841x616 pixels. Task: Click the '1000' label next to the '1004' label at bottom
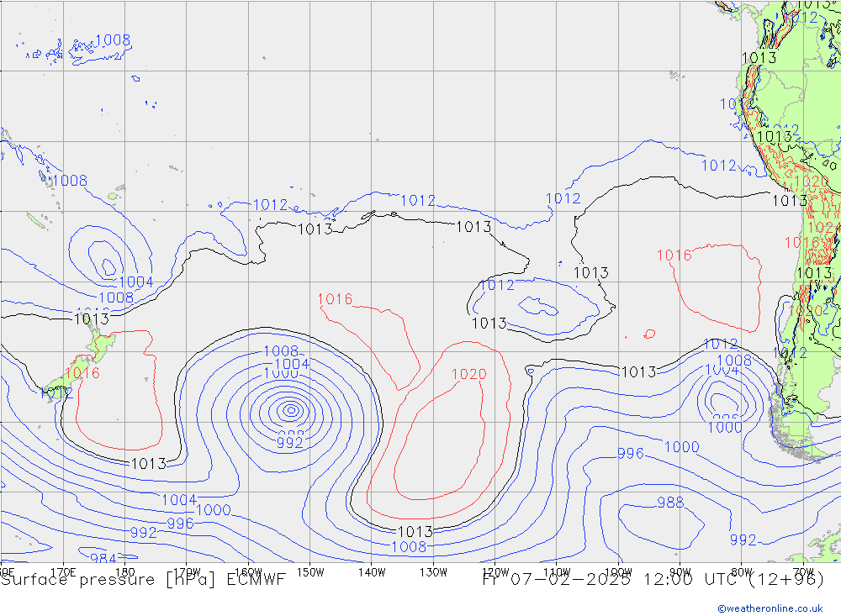(x=214, y=510)
